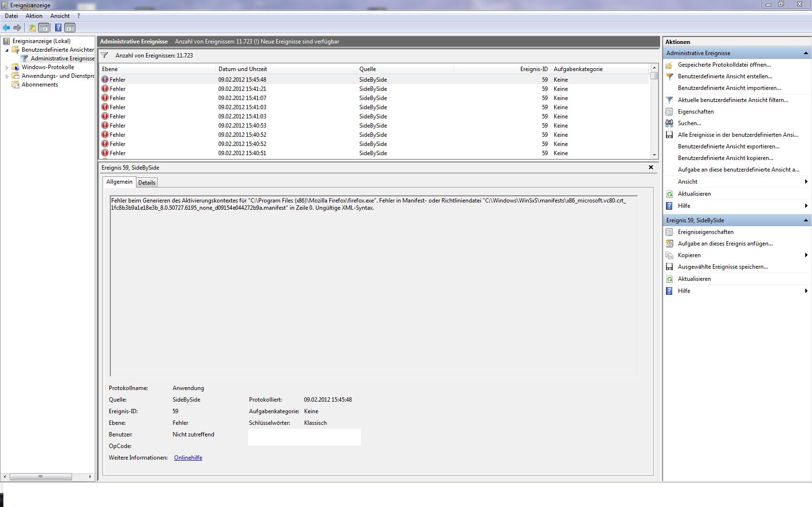This screenshot has height=507, width=812.
Task: Click the filter funnel icon beside Anzahl von Ereignissen
Action: pos(104,55)
